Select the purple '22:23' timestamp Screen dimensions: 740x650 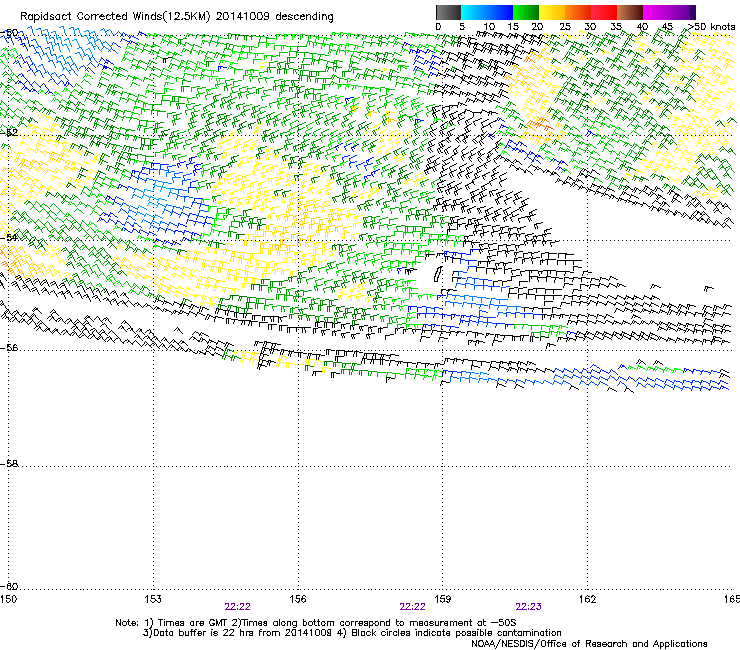529,607
